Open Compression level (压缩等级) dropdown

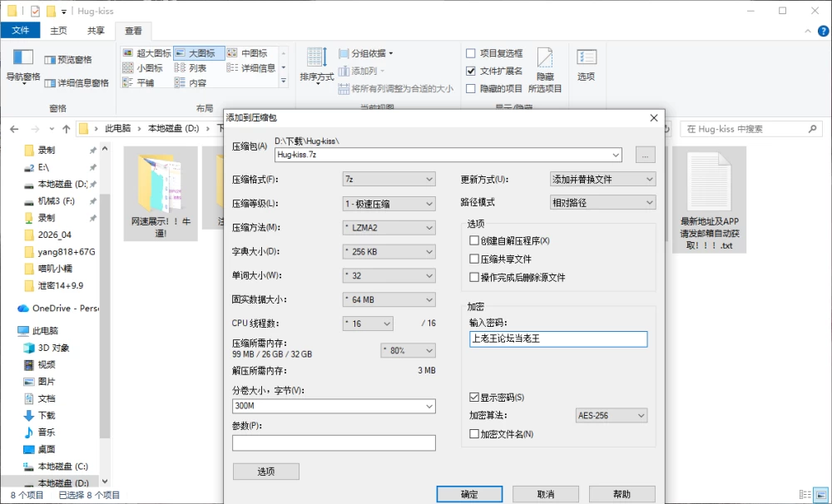(389, 204)
